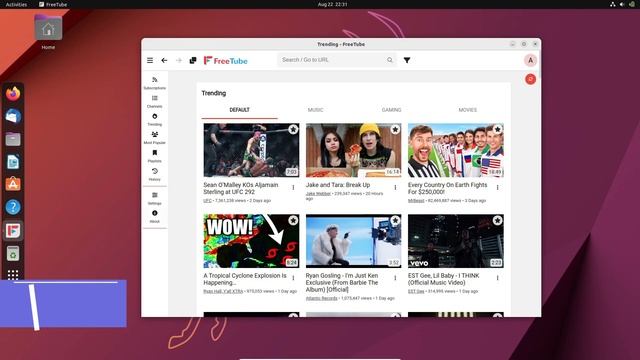Screen dimensions: 640x360
Task: Toggle the hamburger side navigation menu
Action: [x=150, y=60]
